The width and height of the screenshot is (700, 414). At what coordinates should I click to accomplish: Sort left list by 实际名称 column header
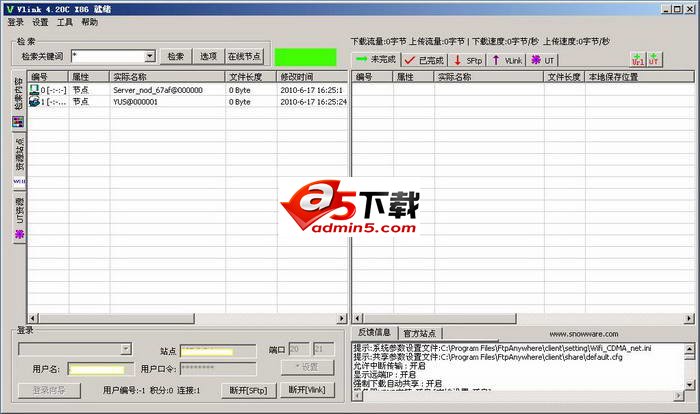(167, 77)
